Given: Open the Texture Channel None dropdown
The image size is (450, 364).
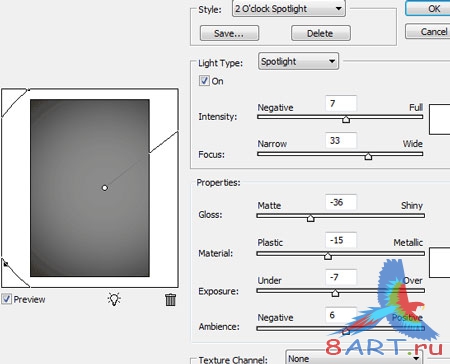Looking at the screenshot, I should [354, 357].
